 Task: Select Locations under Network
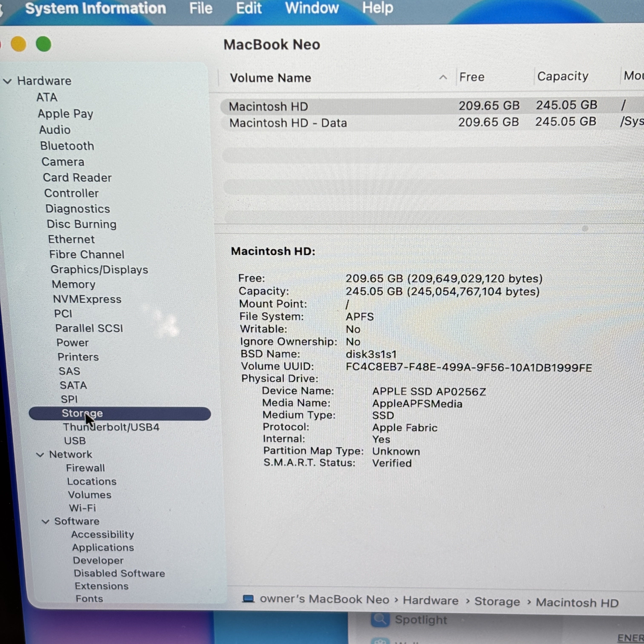(92, 481)
